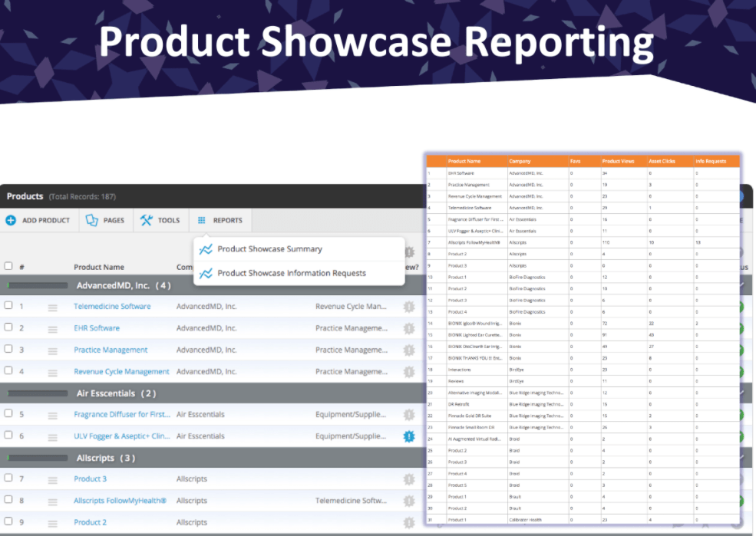
Task: Click the Product Views header in report
Action: coord(618,161)
